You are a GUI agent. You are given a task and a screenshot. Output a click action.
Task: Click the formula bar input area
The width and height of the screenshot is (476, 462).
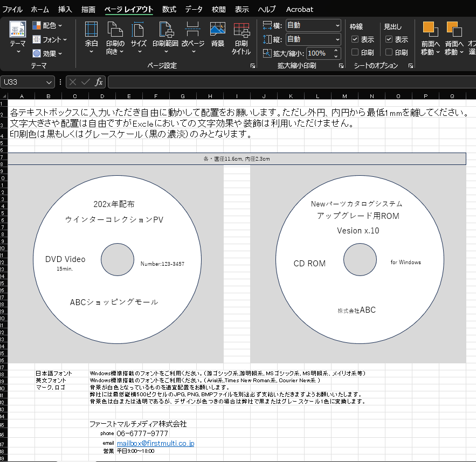[x=292, y=82]
